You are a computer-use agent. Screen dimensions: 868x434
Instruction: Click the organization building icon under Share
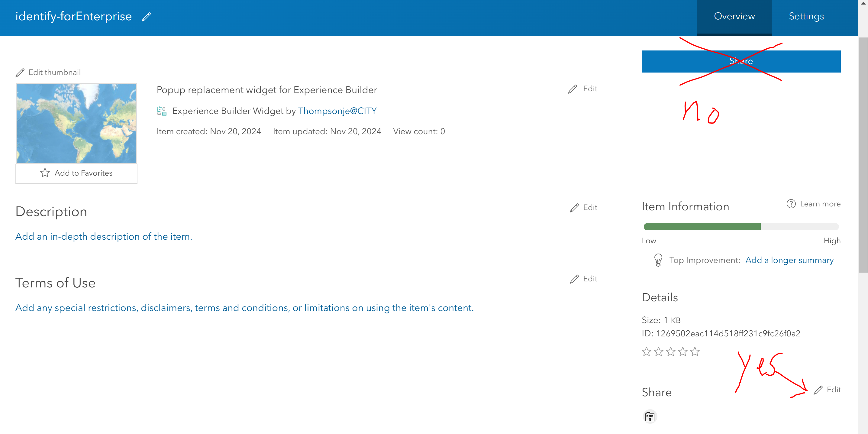tap(650, 416)
